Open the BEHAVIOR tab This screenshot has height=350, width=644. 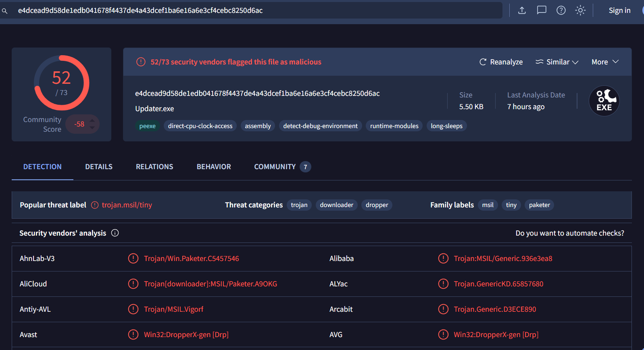coord(214,167)
